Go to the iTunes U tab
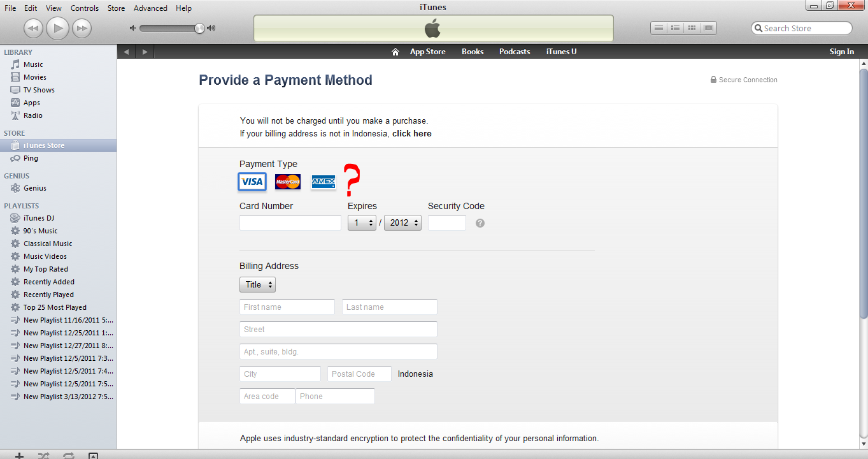The height and width of the screenshot is (459, 868). pos(562,52)
